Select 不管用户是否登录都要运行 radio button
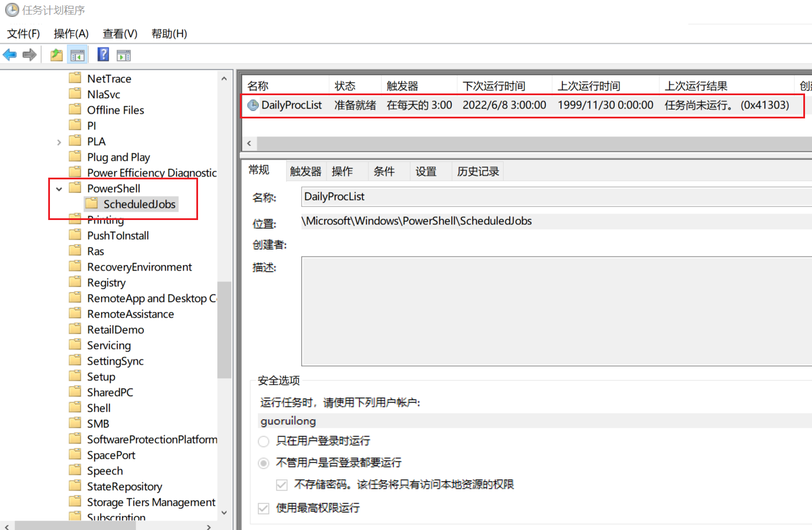The image size is (812, 530). coord(264,463)
